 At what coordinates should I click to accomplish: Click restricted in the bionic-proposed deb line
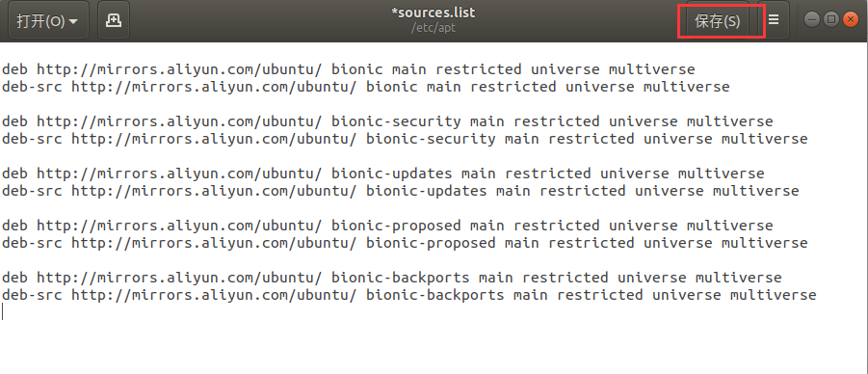556,226
